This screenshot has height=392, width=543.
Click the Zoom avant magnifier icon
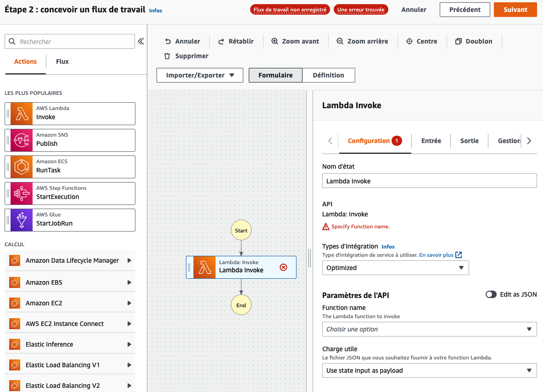point(274,41)
